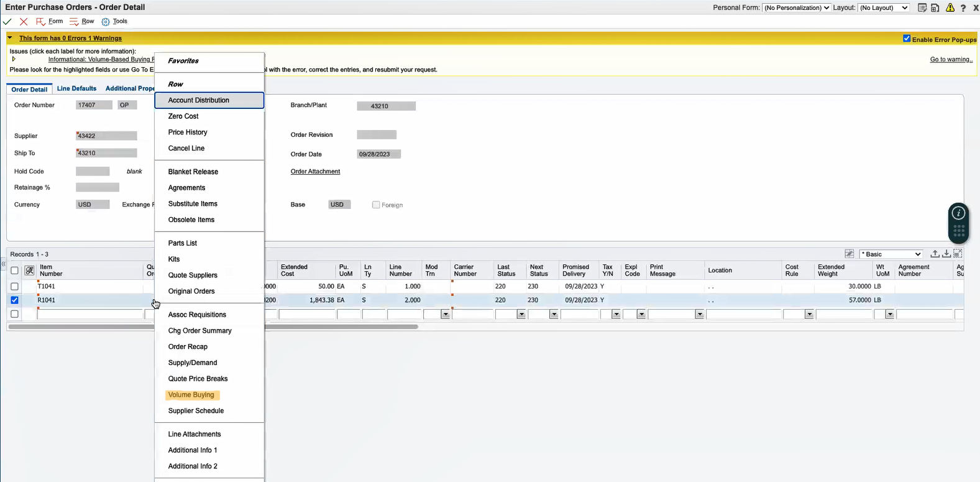
Task: Open the floating information assistant icon
Action: (959, 213)
